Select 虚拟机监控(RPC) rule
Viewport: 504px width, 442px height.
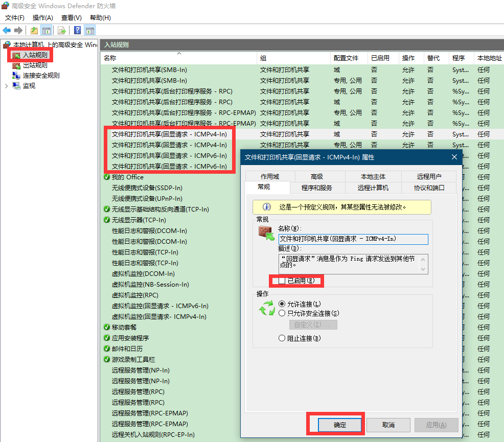[x=135, y=295]
